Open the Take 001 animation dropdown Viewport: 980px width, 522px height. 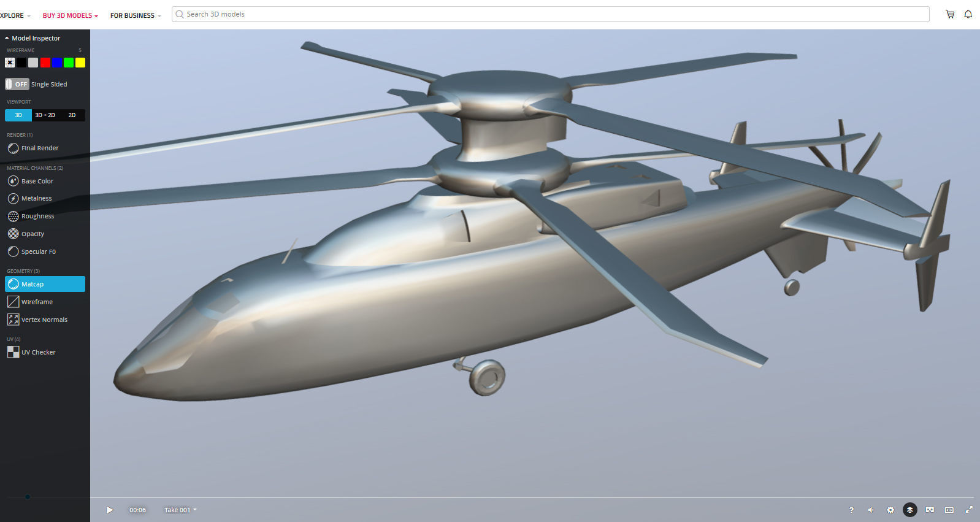click(x=180, y=510)
